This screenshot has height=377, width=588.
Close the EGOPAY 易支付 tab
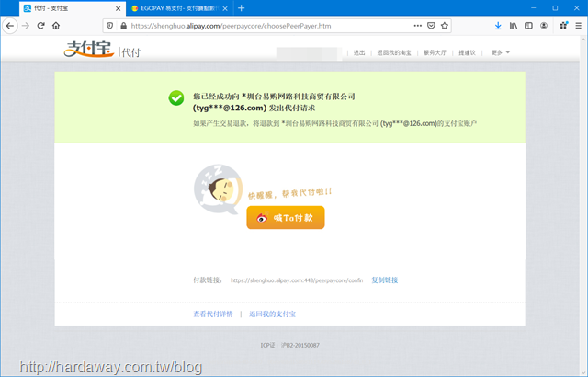click(x=225, y=8)
